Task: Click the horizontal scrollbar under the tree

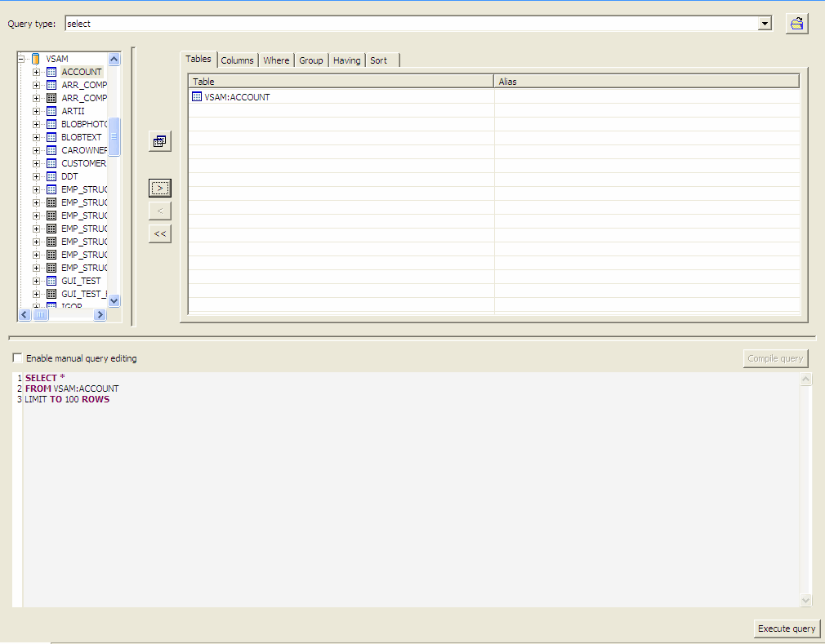Action: point(41,314)
